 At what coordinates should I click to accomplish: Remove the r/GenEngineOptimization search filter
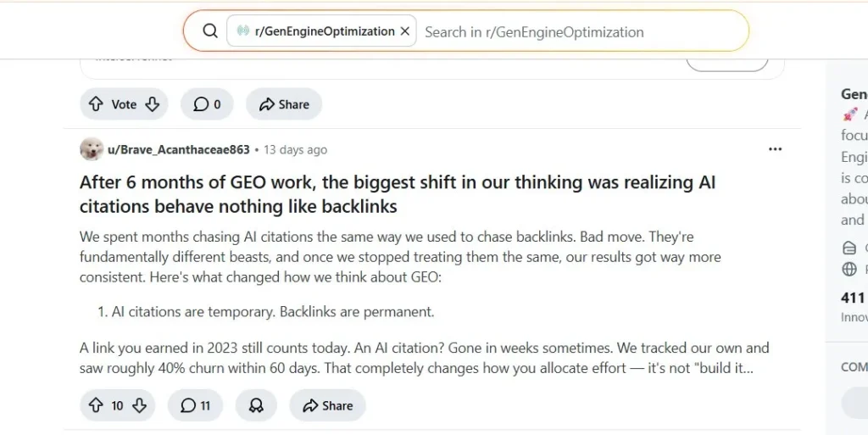pos(405,31)
